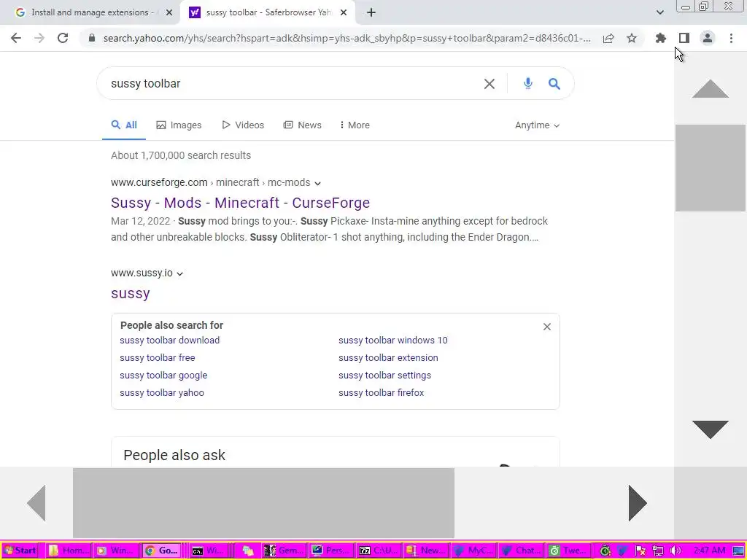The width and height of the screenshot is (747, 560).
Task: Click the vertical scrollbar up arrow
Action: point(710,88)
